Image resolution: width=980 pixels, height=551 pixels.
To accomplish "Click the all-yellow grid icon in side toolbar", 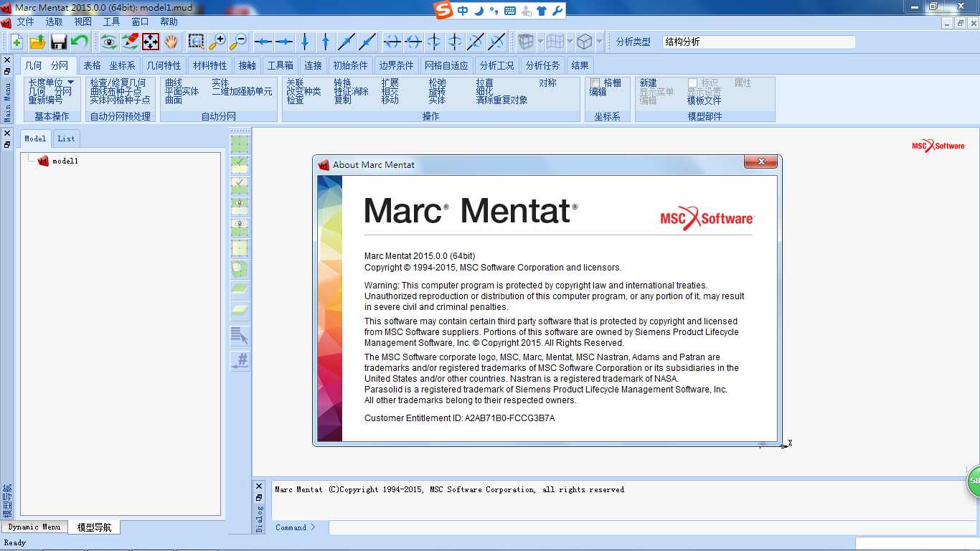I will (x=240, y=248).
